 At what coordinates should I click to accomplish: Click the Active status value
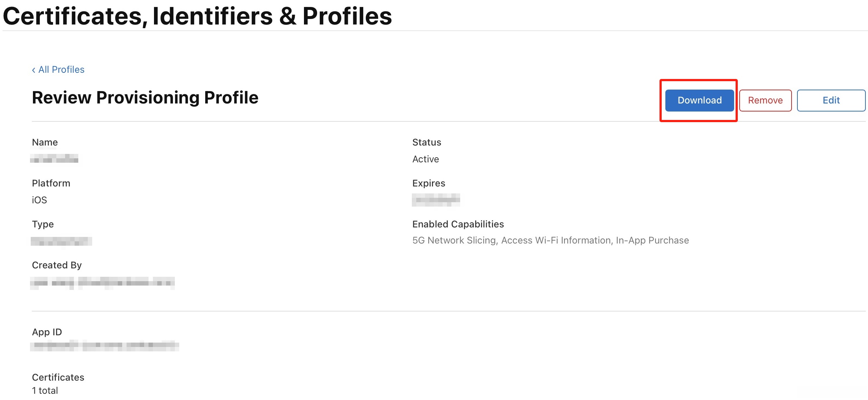425,159
